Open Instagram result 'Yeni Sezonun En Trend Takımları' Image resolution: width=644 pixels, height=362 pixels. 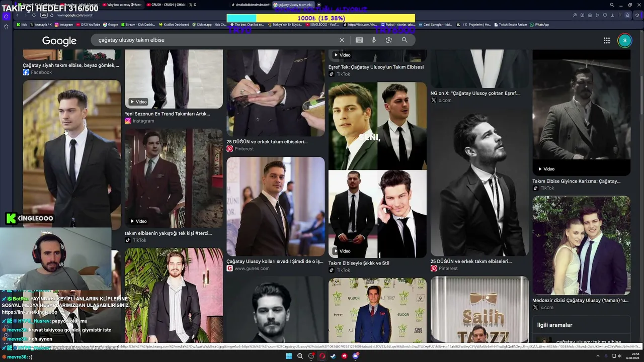[167, 114]
